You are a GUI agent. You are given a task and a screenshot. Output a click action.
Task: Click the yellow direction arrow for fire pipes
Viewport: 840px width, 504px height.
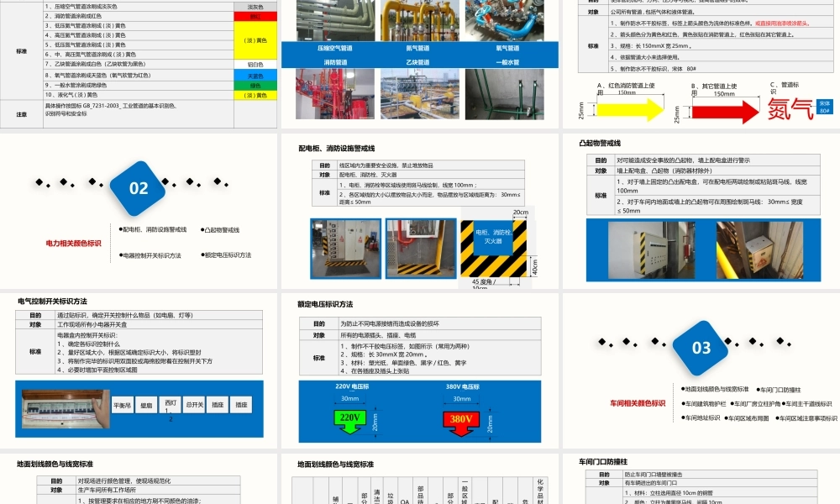click(631, 109)
